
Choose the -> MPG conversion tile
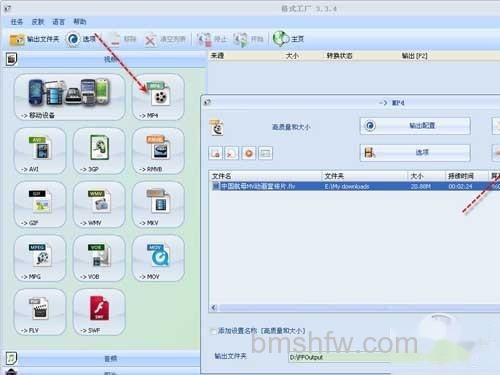coord(40,258)
